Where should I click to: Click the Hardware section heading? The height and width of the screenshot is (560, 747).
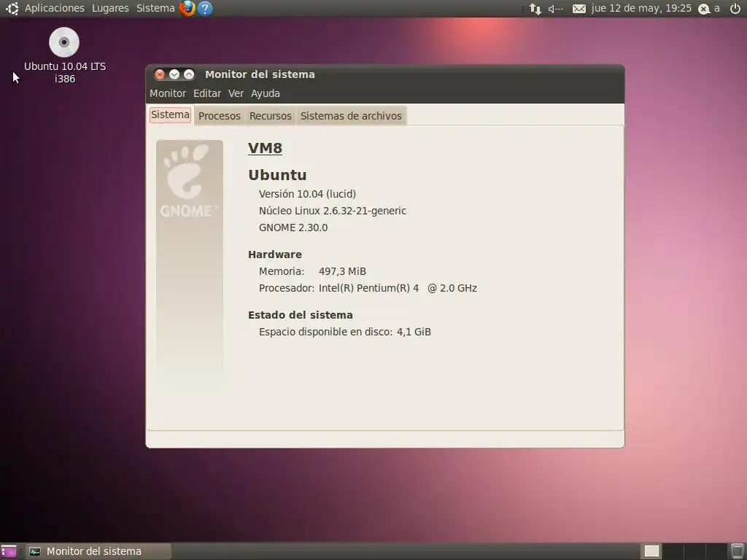coord(275,254)
